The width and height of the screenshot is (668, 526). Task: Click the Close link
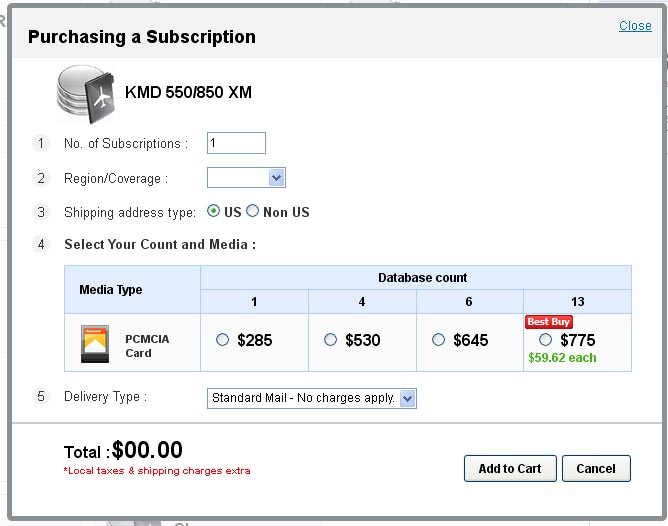635,26
